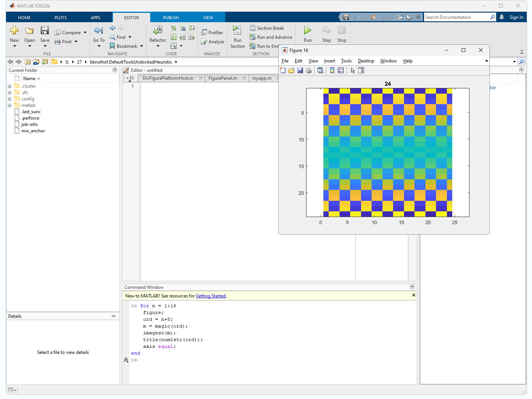Screen dimensions: 532x399
Task: Collapse the Details panel chevron
Action: [113, 316]
